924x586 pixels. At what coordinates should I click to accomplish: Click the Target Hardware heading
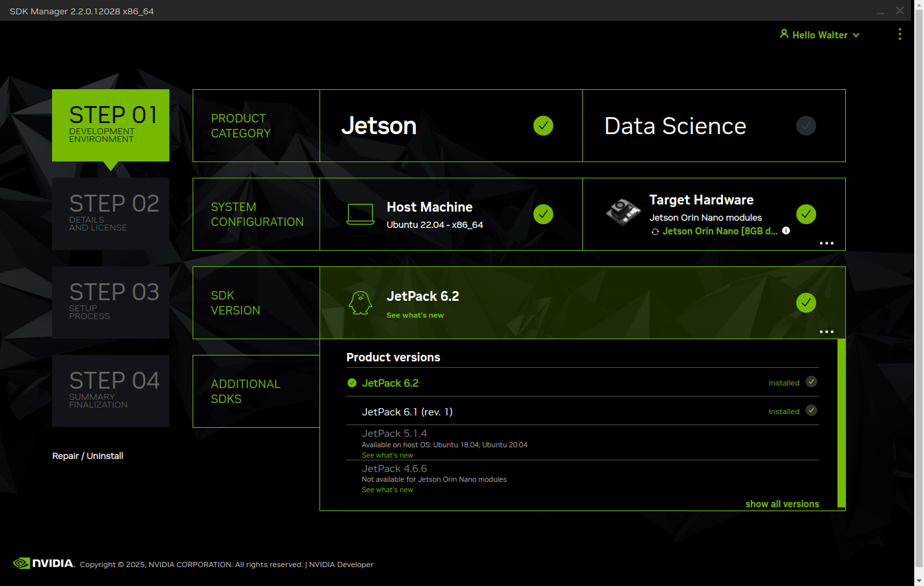click(701, 200)
